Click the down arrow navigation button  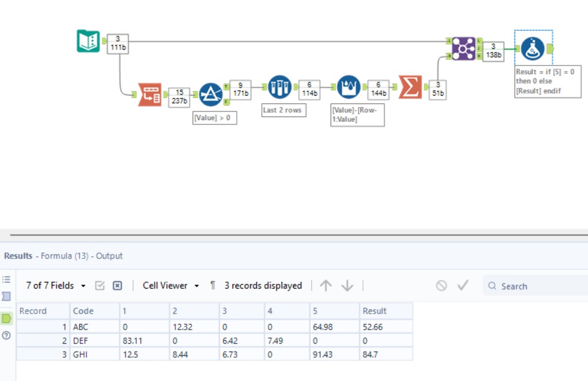tap(348, 285)
